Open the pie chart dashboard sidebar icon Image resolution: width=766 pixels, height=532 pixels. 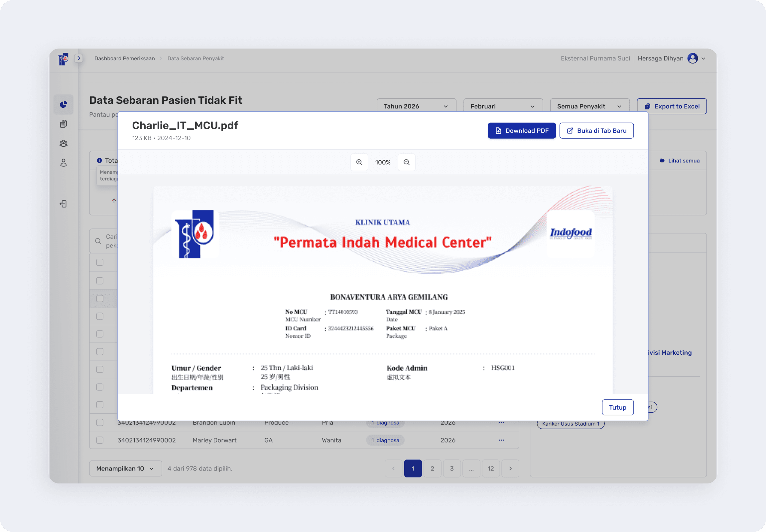pos(63,105)
